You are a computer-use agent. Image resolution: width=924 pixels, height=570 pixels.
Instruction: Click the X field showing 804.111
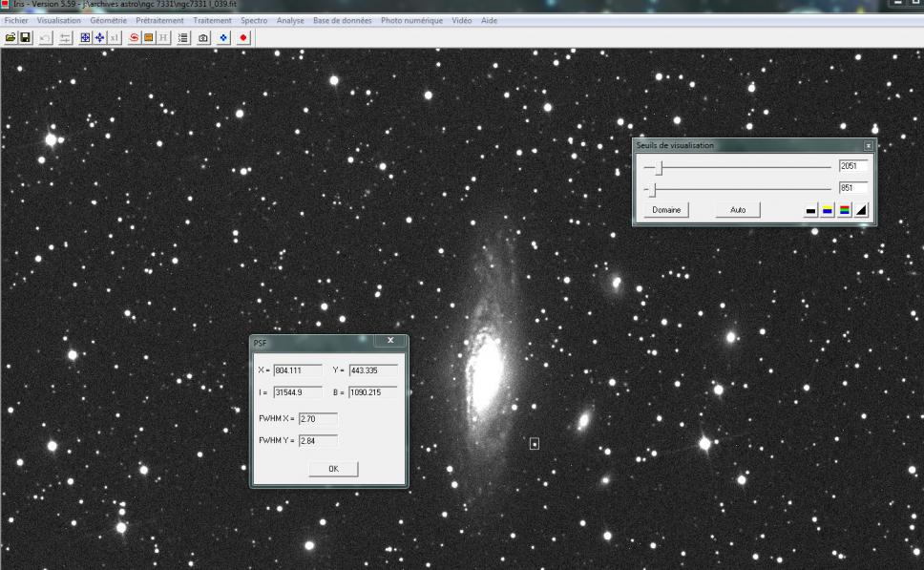pyautogui.click(x=298, y=370)
